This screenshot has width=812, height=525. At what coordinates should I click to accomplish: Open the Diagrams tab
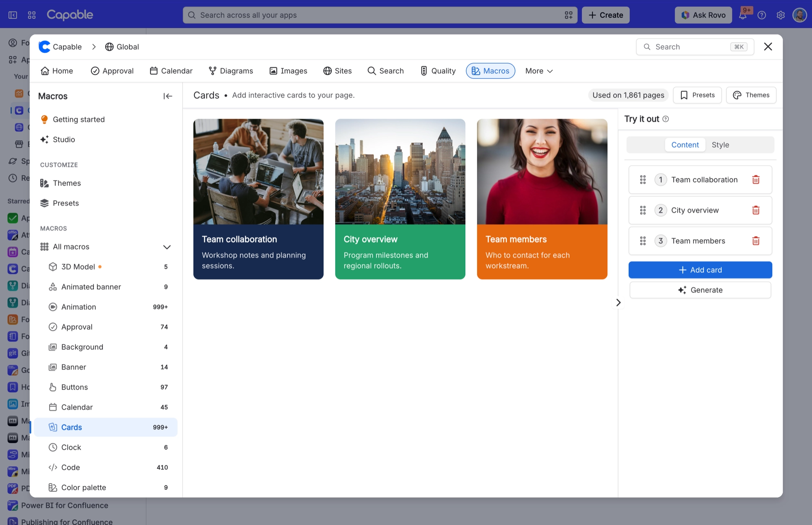[x=231, y=71]
